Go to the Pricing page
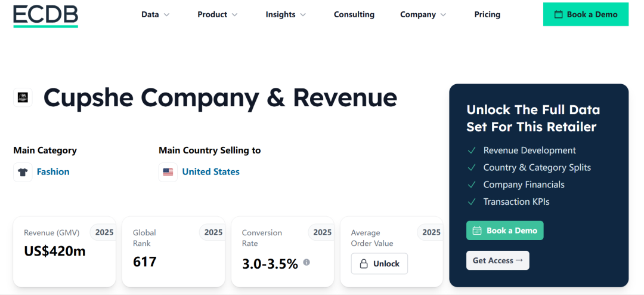This screenshot has height=295, width=644. [487, 14]
